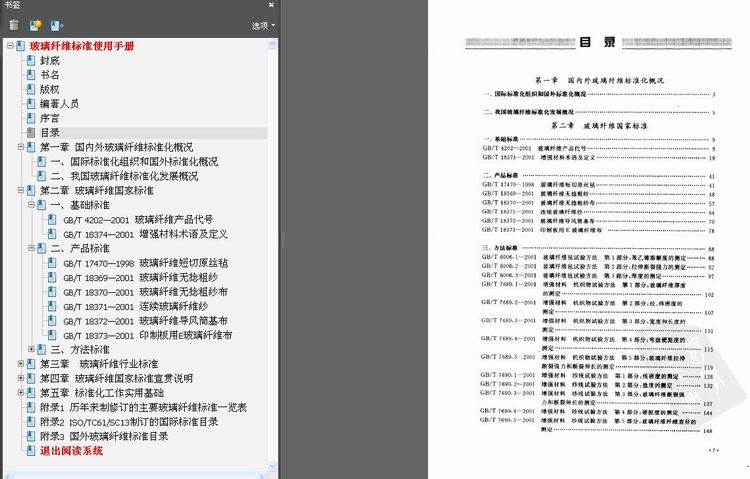Collapse the 第二章 玻璃纤维国家标准 node
Viewport: 750px width, 479px height.
pos(21,190)
